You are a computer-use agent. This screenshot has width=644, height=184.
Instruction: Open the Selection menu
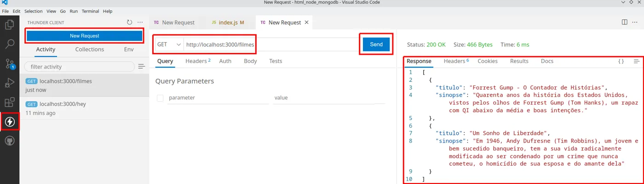tap(33, 11)
